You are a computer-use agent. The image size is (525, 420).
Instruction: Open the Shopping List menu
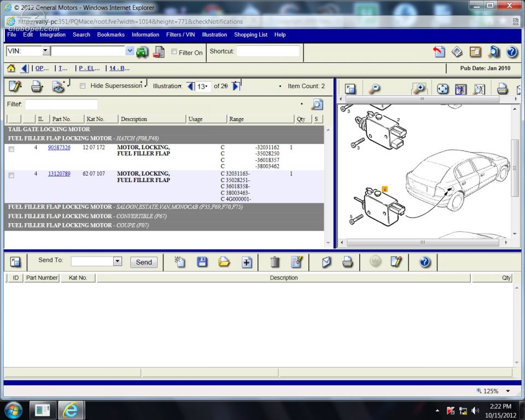click(x=250, y=34)
